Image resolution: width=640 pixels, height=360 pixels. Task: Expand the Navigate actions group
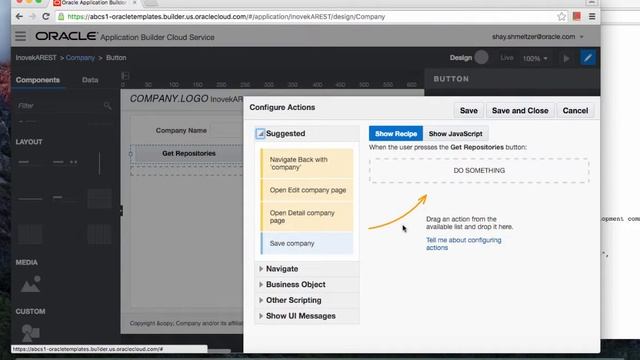coord(261,269)
